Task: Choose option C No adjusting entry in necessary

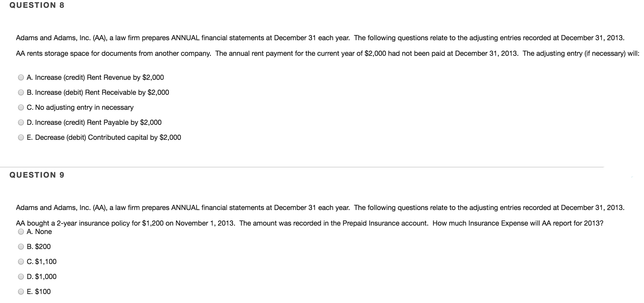Action: pyautogui.click(x=21, y=107)
